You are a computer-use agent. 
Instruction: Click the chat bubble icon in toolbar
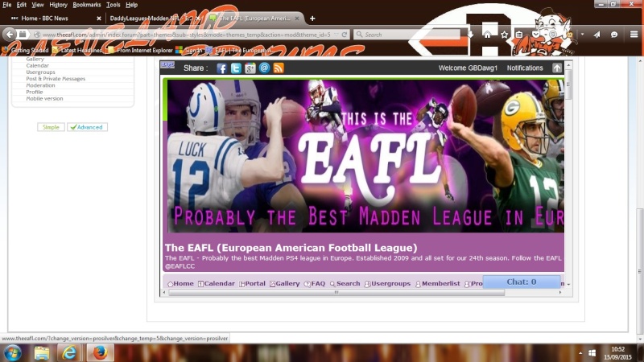[614, 35]
